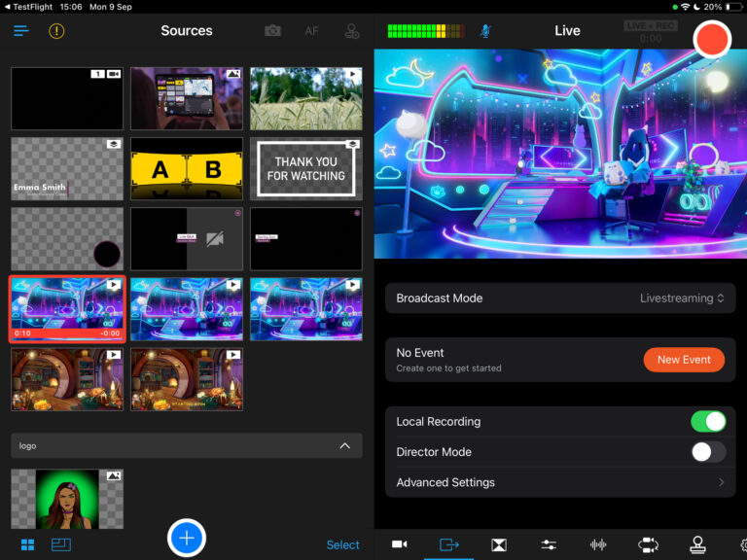Select the woman avatar logo source
Image resolution: width=747 pixels, height=560 pixels.
[x=67, y=499]
